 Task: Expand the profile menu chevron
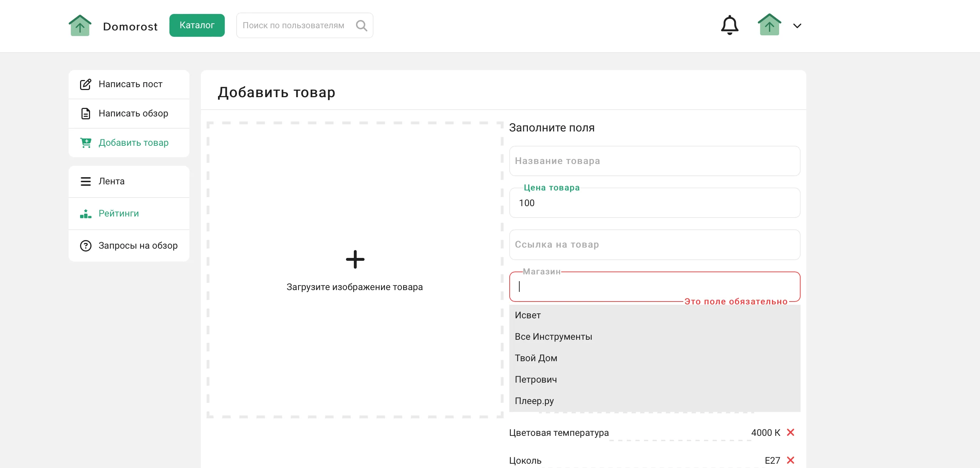(797, 26)
